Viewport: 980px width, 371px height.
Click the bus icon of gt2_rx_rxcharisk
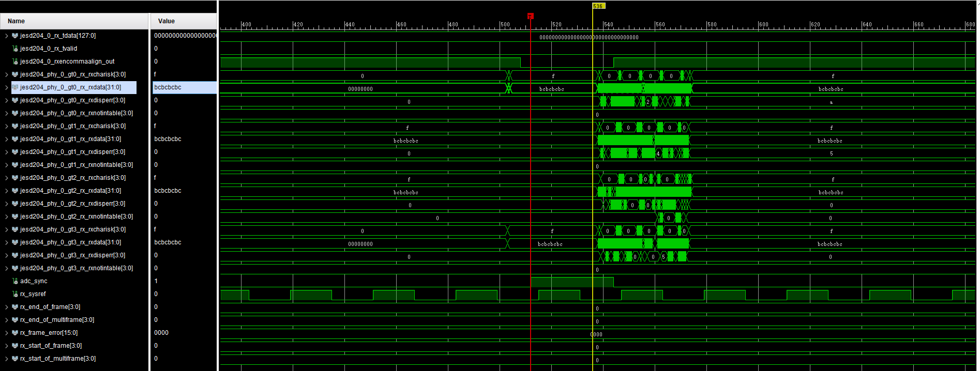[x=15, y=178]
